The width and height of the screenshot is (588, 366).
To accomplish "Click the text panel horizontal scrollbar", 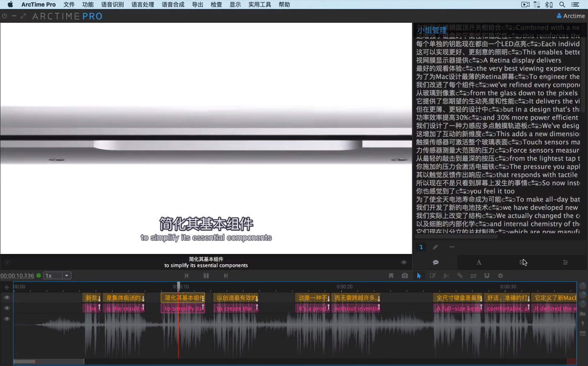I will pyautogui.click(x=456, y=237).
